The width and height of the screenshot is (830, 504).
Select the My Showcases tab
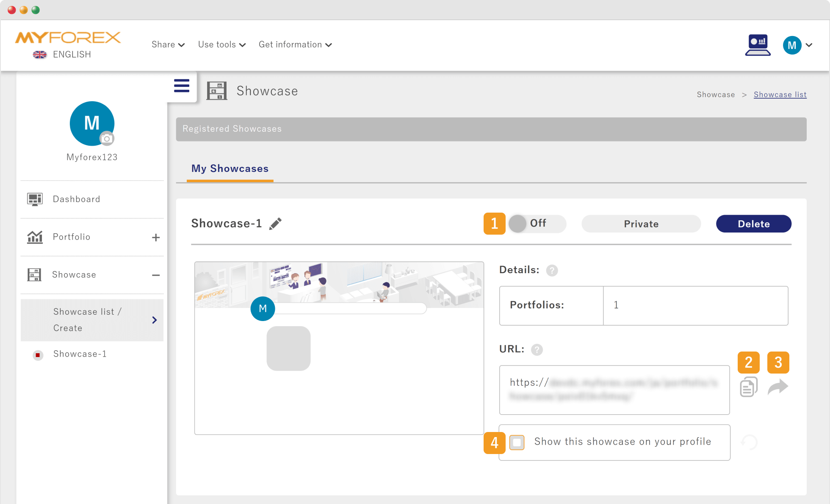[230, 169]
